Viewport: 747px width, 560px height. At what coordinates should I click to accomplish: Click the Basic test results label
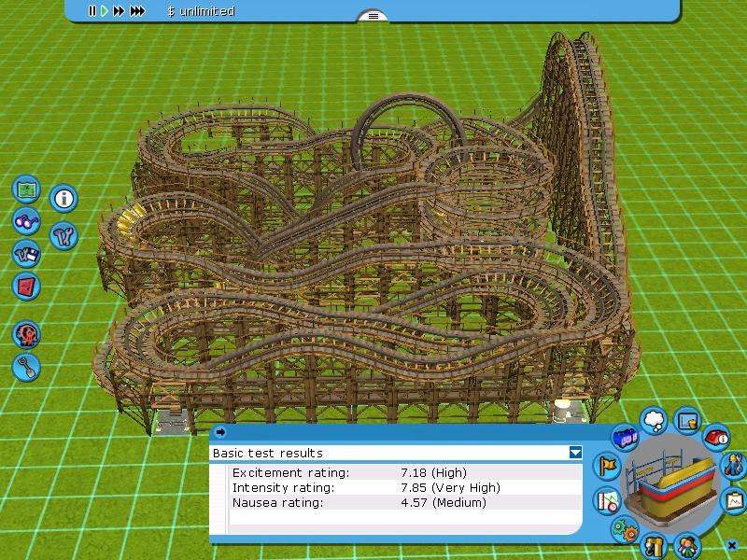click(x=268, y=453)
